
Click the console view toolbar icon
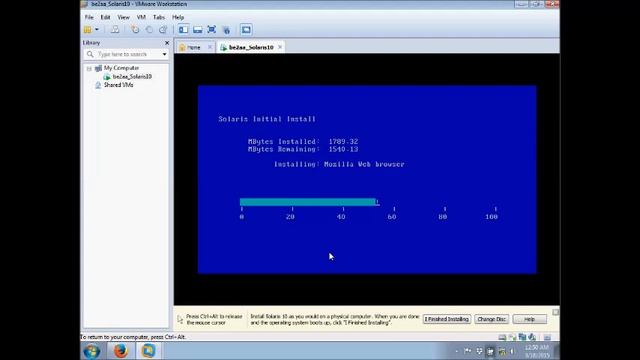click(x=246, y=29)
